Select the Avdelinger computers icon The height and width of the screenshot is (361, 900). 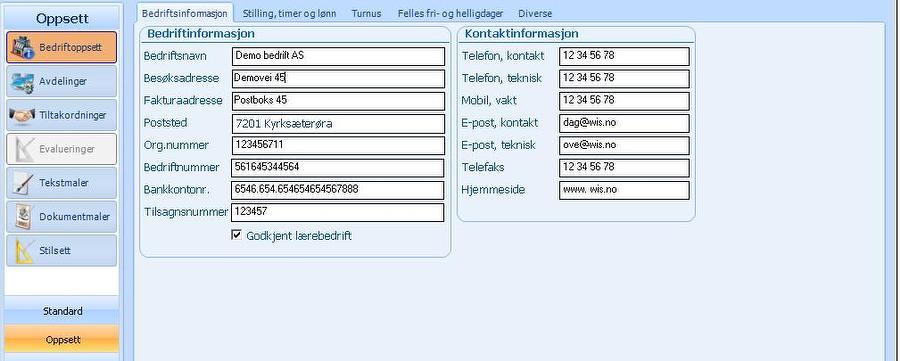click(x=22, y=81)
